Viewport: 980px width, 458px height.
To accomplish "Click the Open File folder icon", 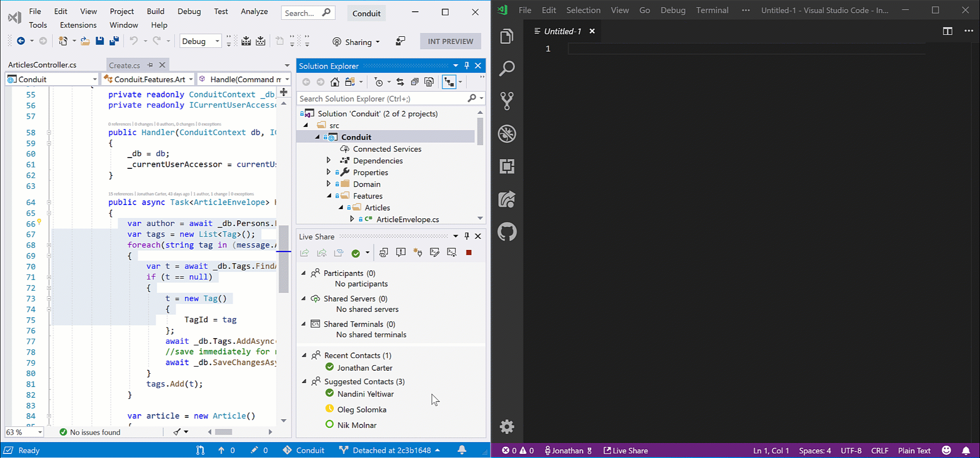I will tap(85, 41).
